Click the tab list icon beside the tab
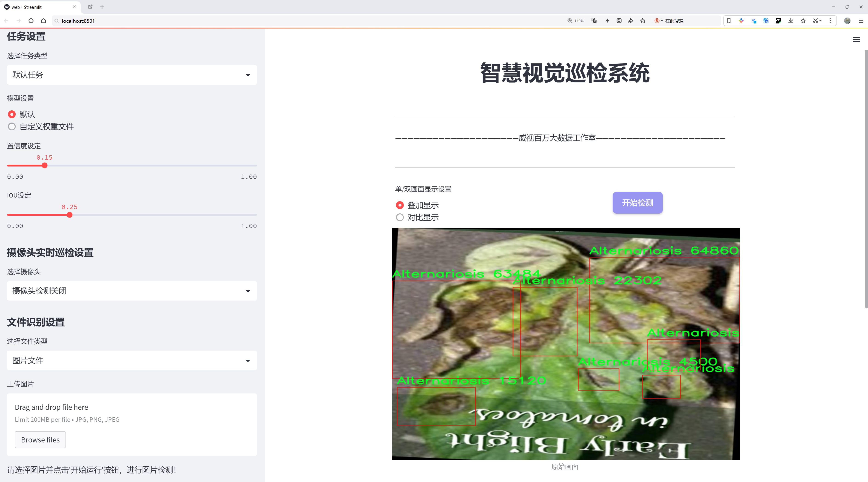This screenshot has width=868, height=482. click(x=90, y=7)
